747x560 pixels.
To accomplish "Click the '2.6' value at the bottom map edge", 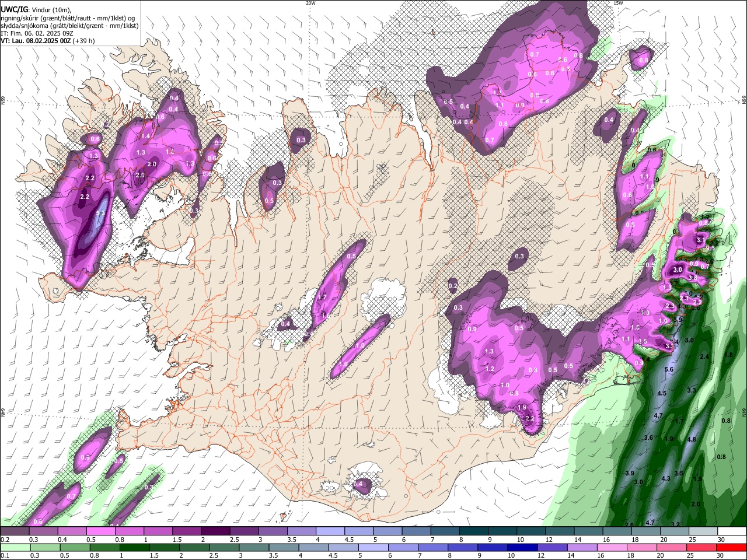I will pyautogui.click(x=629, y=525).
